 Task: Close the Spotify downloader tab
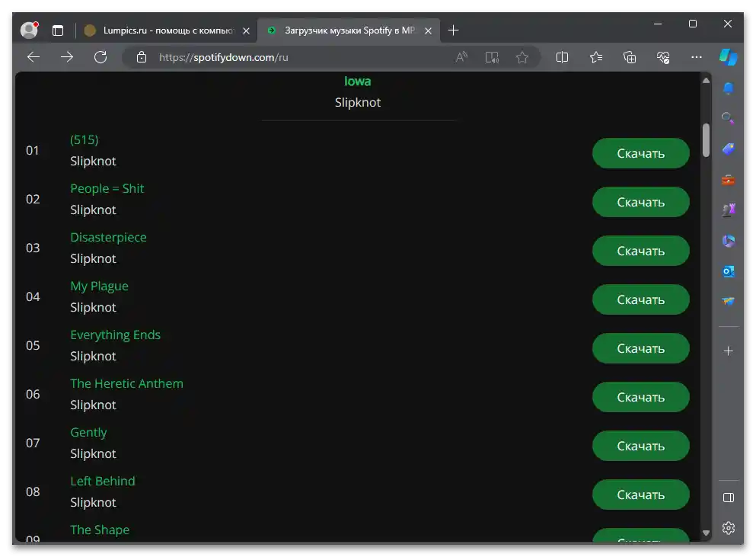pos(428,30)
